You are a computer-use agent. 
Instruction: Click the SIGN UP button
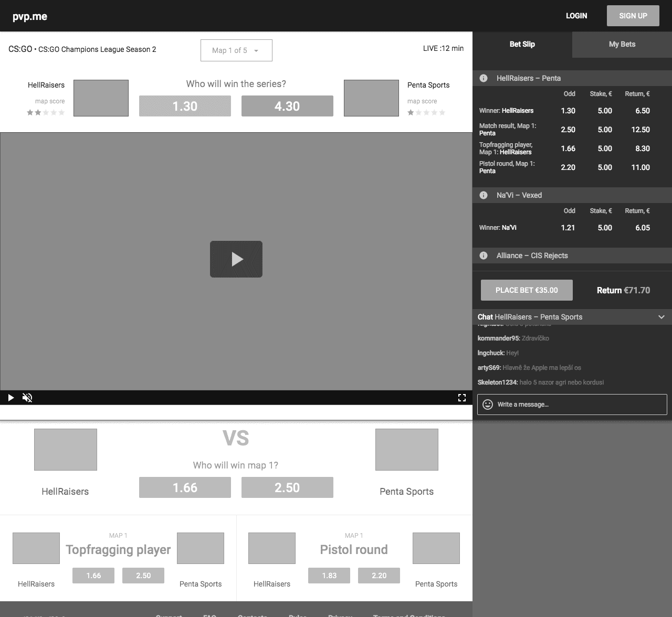coord(633,16)
